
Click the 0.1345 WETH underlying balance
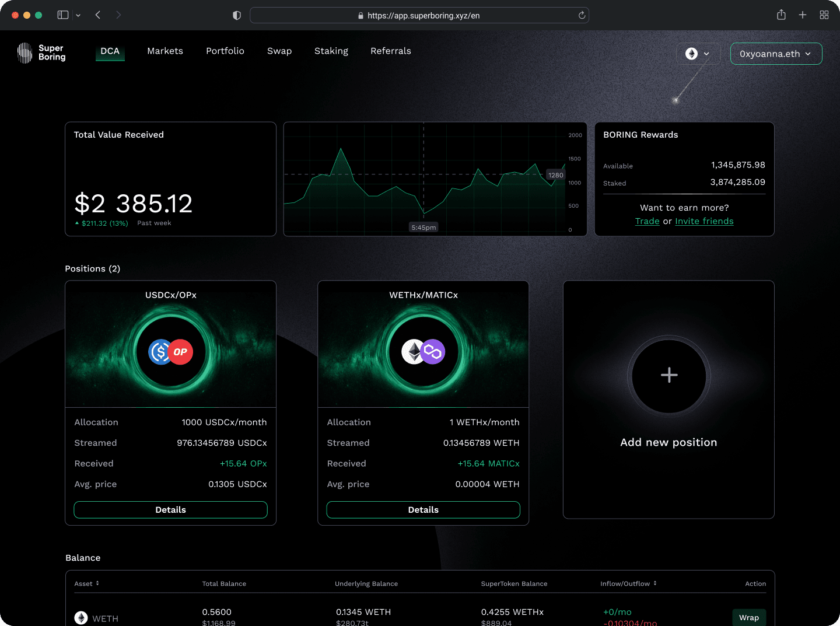[x=363, y=612]
